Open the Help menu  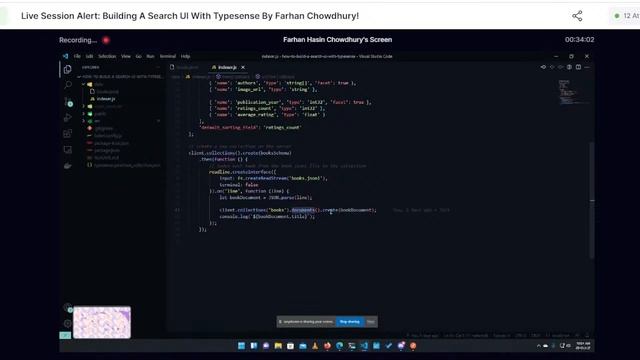[x=185, y=56]
